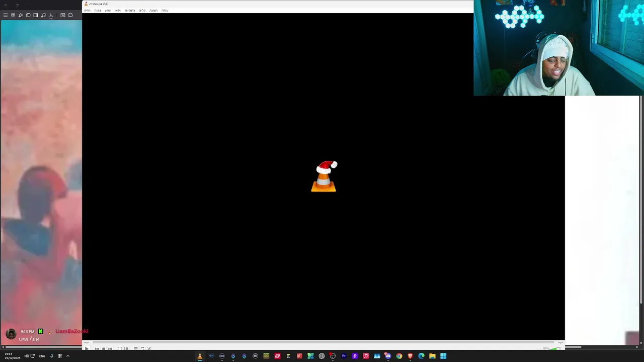Click the 4K app icon in taskbar
The image size is (644, 362).
click(255, 356)
